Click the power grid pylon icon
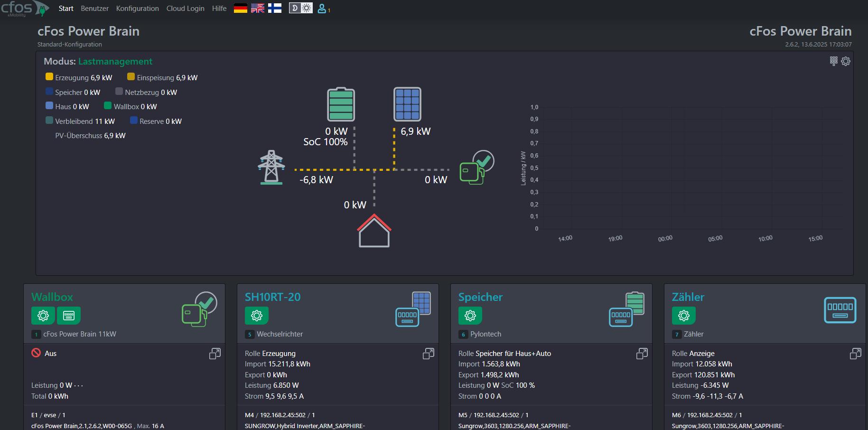Screen dimensions: 868x430 (271, 167)
